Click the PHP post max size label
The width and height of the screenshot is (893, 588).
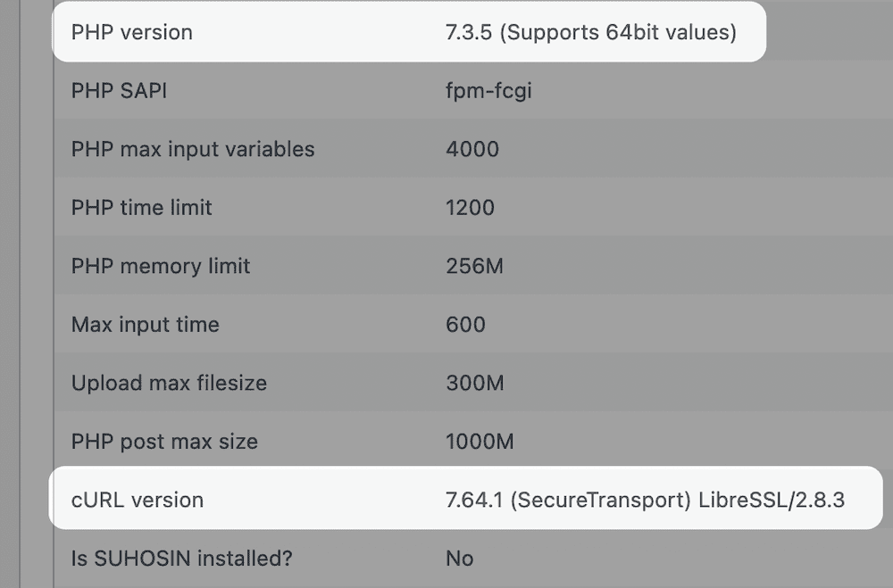[164, 442]
